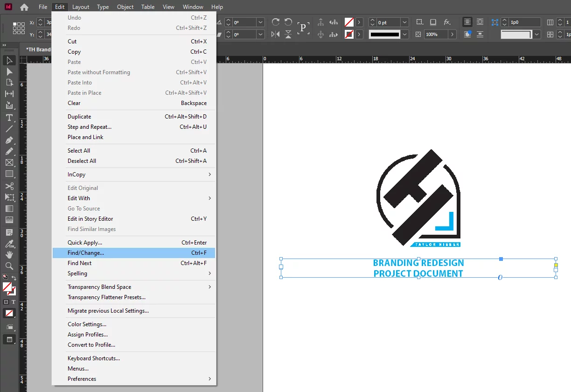Open the InDesign Home screen
This screenshot has height=392, width=571.
[23, 7]
